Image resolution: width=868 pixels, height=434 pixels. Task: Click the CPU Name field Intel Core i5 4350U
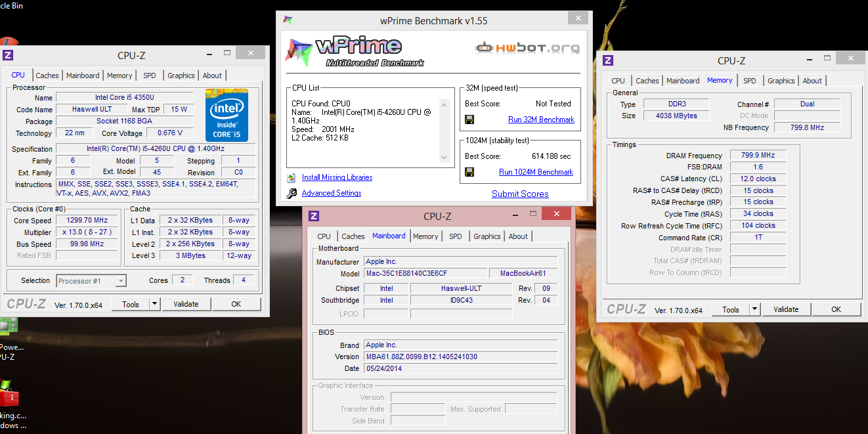[124, 98]
